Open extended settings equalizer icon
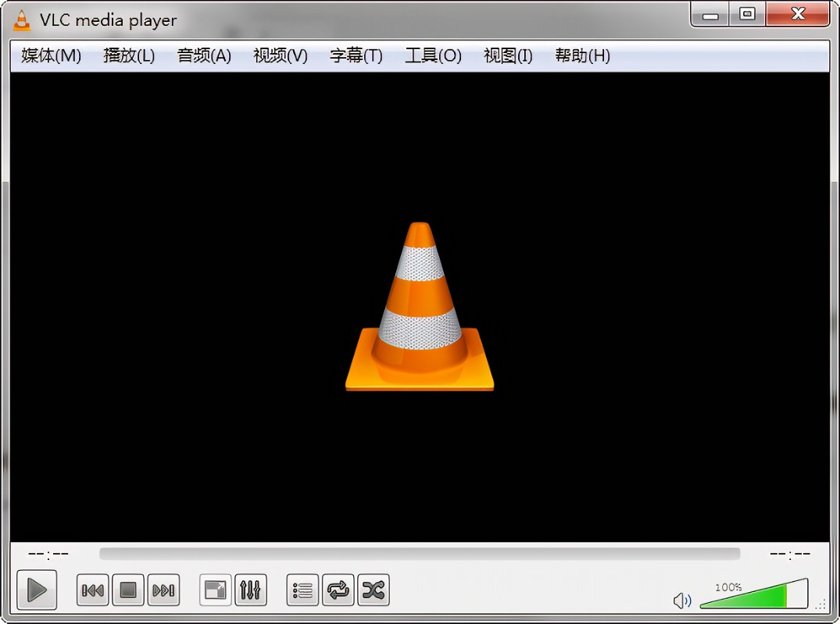The image size is (840, 624). [250, 590]
